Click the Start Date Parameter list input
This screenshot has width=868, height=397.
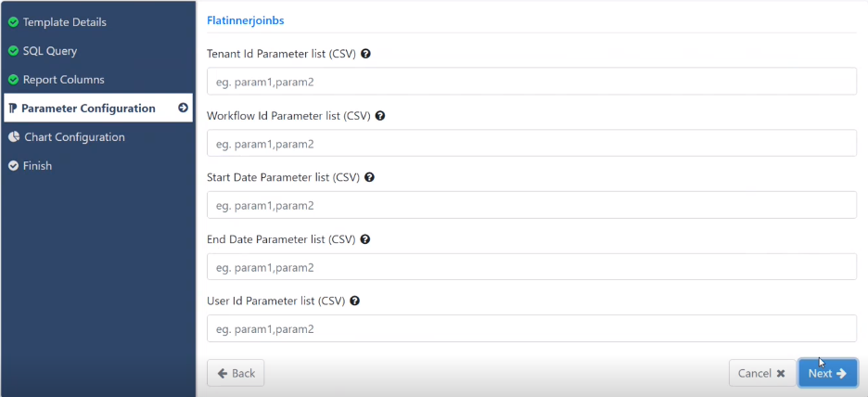[532, 205]
